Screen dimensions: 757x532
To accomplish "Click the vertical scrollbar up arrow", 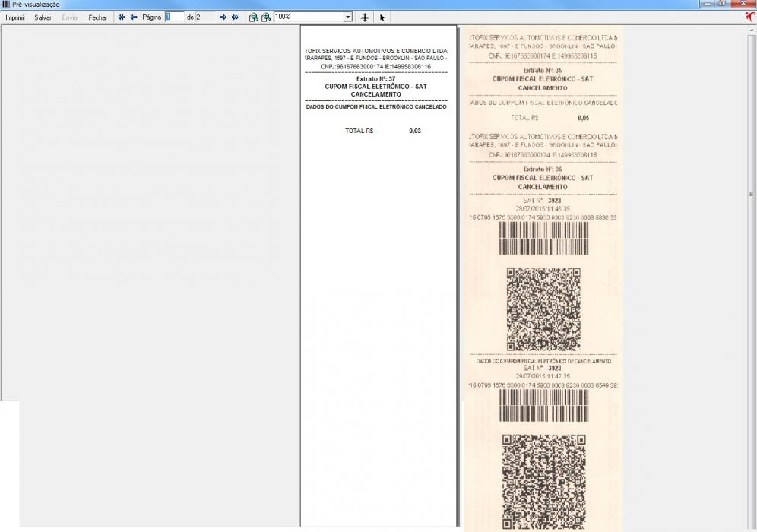I will (x=752, y=30).
